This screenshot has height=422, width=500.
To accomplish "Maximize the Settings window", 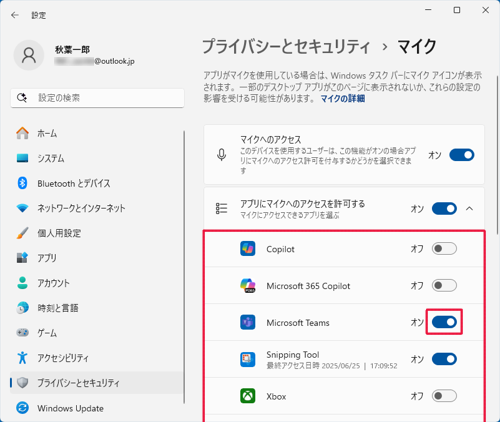I will tap(457, 10).
